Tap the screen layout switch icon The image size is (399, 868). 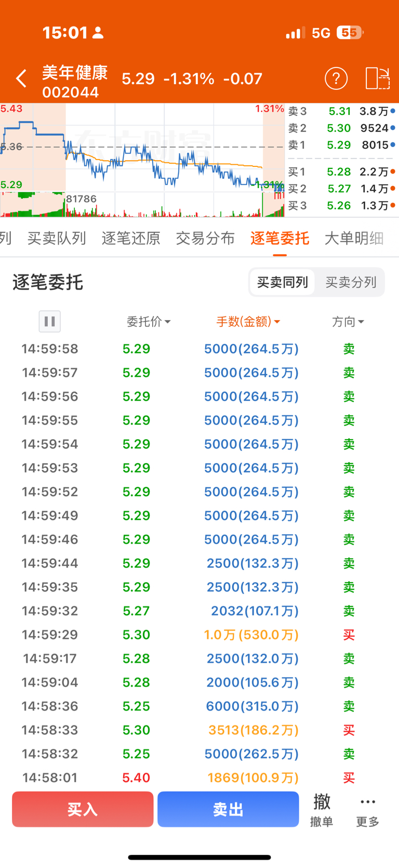point(377,78)
